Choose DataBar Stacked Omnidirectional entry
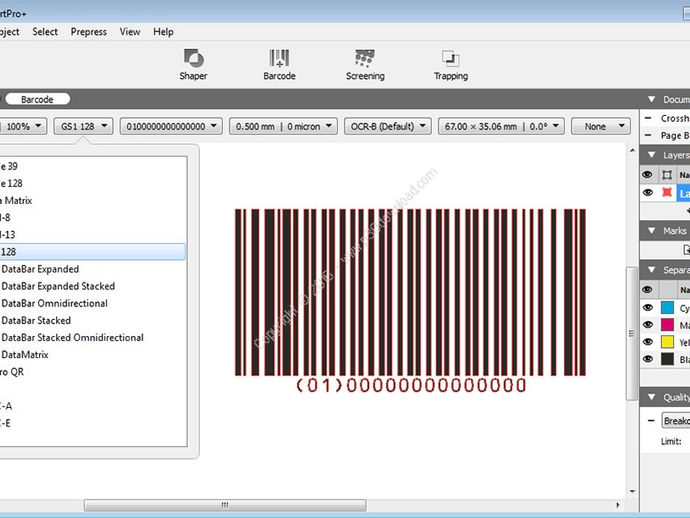 (92, 338)
